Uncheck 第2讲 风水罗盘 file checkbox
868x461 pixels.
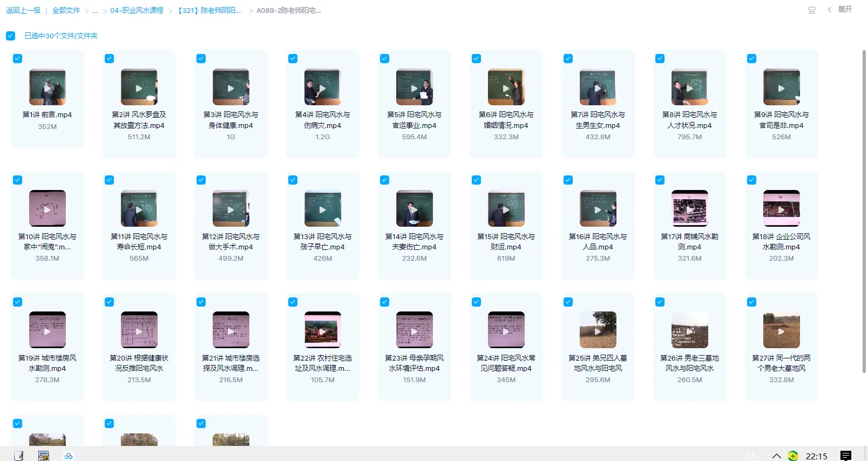(110, 58)
